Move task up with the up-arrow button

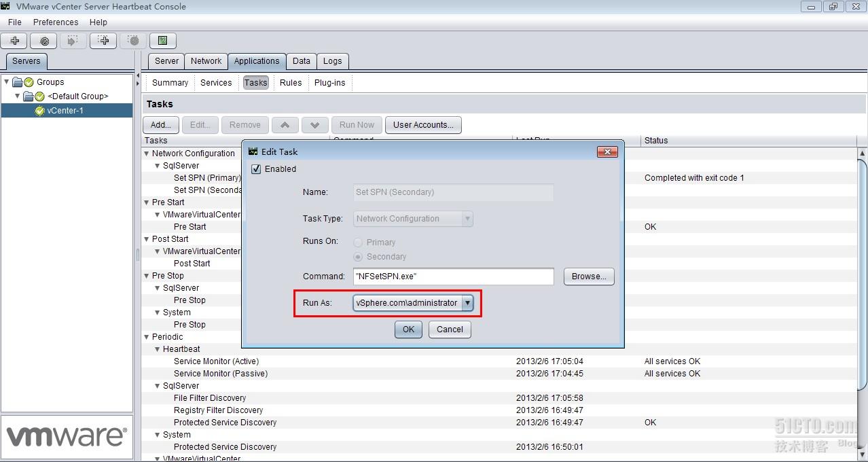[285, 125]
